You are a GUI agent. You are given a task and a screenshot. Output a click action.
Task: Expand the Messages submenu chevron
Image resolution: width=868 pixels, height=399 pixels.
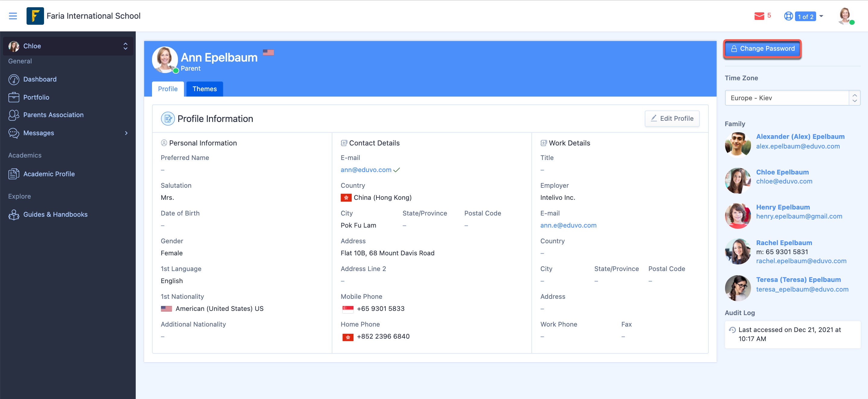click(126, 133)
